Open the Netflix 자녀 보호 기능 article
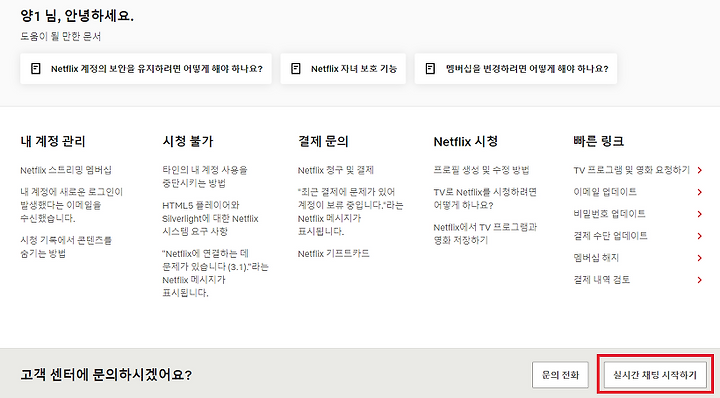 pos(343,69)
